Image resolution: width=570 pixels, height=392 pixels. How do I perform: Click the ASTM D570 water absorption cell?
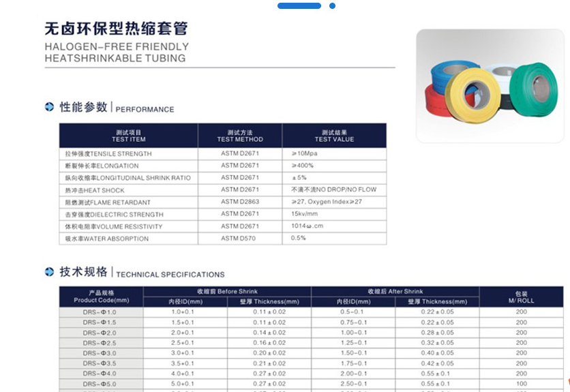click(240, 239)
